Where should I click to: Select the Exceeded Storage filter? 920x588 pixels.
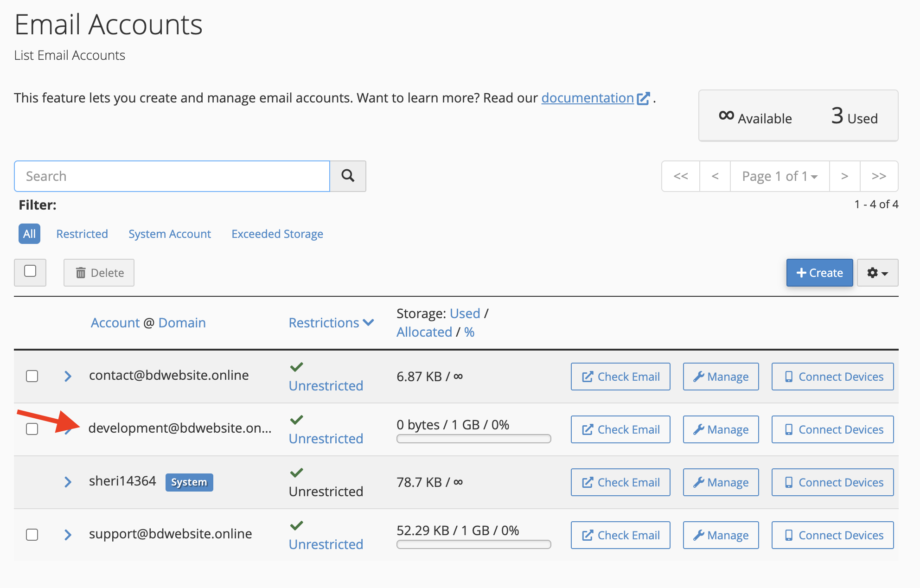(277, 234)
